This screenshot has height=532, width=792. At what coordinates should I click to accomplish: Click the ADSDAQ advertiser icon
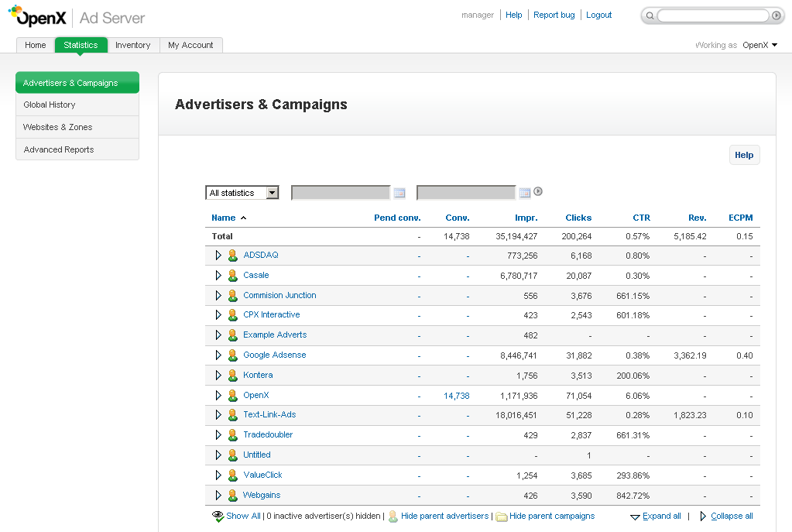point(232,256)
